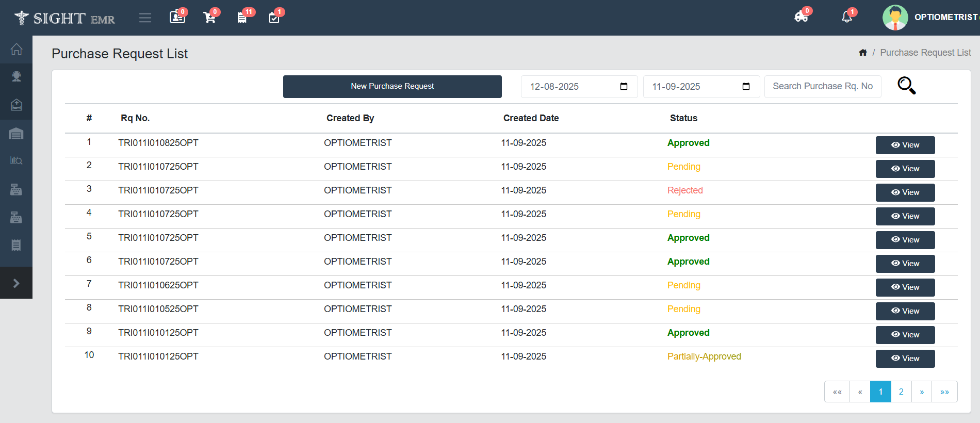Screen dimensions: 980x423
Task: Go to Home via sidebar house icon
Action: pyautogui.click(x=16, y=49)
